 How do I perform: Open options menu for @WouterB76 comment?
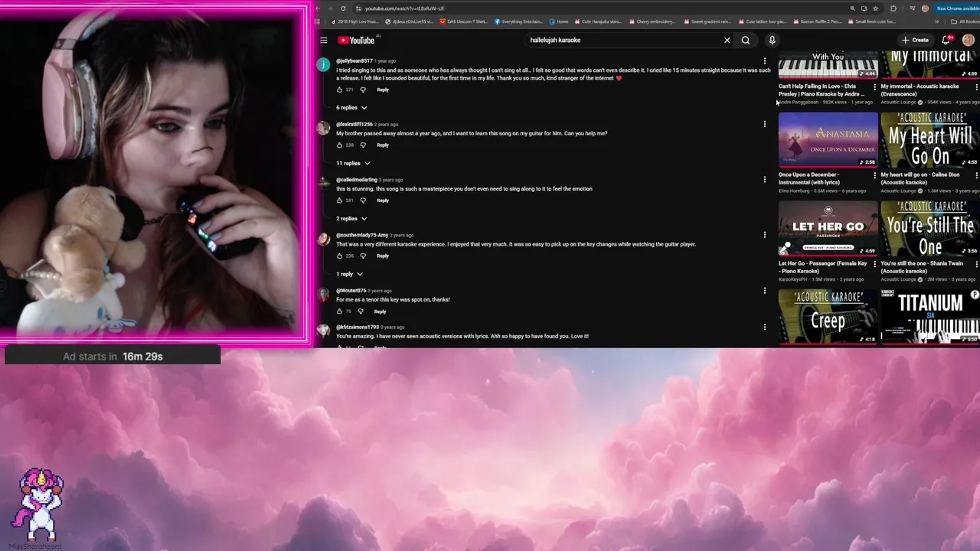click(x=764, y=290)
